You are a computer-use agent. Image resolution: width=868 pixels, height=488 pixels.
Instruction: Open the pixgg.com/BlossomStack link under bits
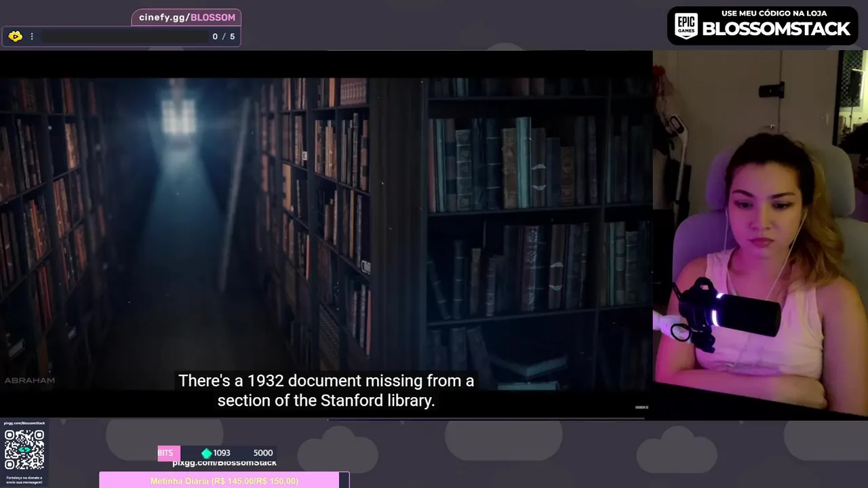coord(224,463)
